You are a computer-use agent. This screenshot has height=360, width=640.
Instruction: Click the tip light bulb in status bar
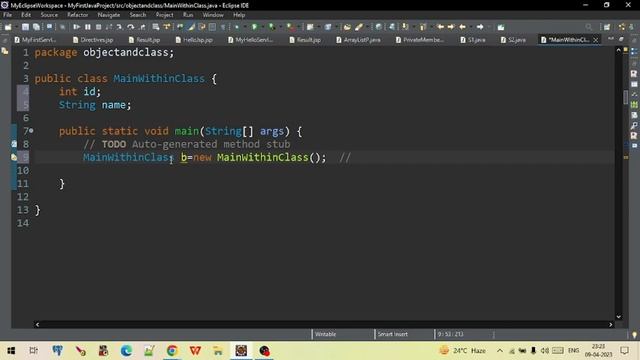point(634,335)
